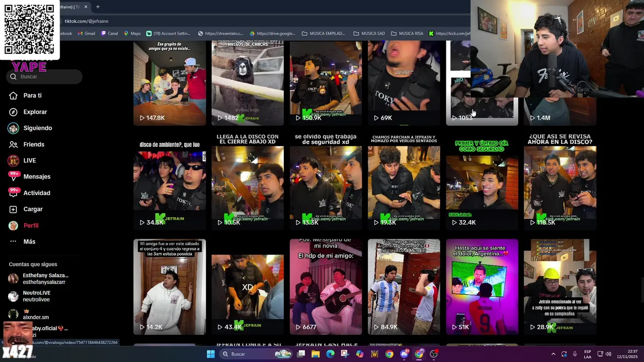Open the drive.google bookmark
The height and width of the screenshot is (362, 644).
point(273,34)
